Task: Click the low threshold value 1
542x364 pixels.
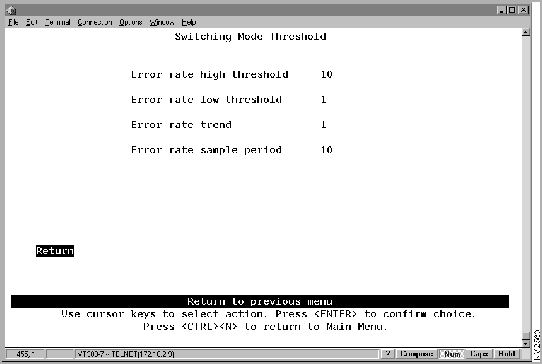Action: [x=324, y=100]
